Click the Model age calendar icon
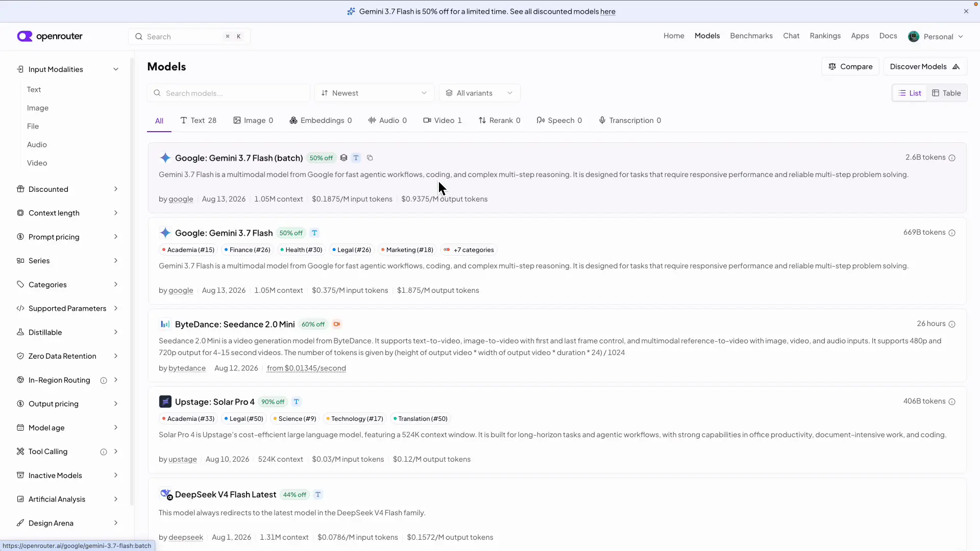980x551 pixels. pyautogui.click(x=20, y=428)
